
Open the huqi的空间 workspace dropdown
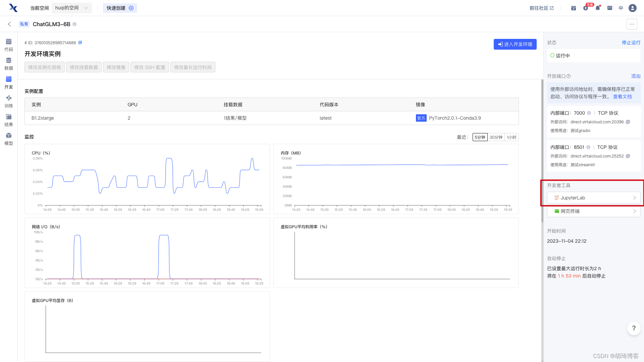71,8
